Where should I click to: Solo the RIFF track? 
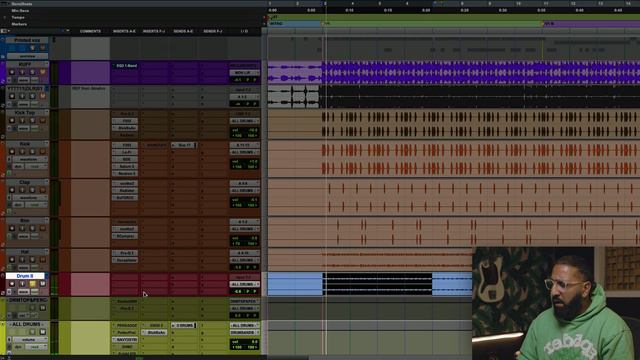32,72
